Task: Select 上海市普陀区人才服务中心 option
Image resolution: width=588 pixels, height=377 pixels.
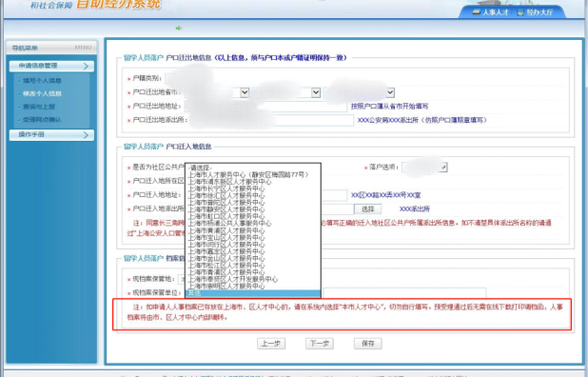Action: (x=253, y=203)
